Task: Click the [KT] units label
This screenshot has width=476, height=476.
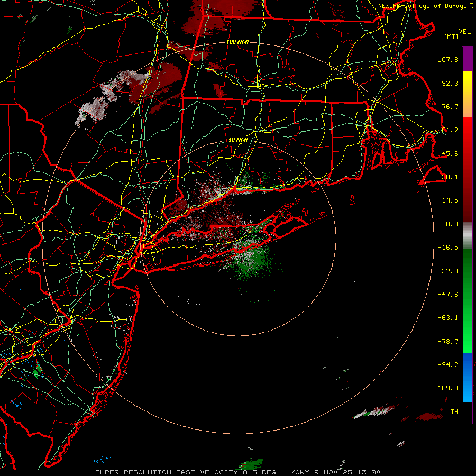Action: [452, 36]
